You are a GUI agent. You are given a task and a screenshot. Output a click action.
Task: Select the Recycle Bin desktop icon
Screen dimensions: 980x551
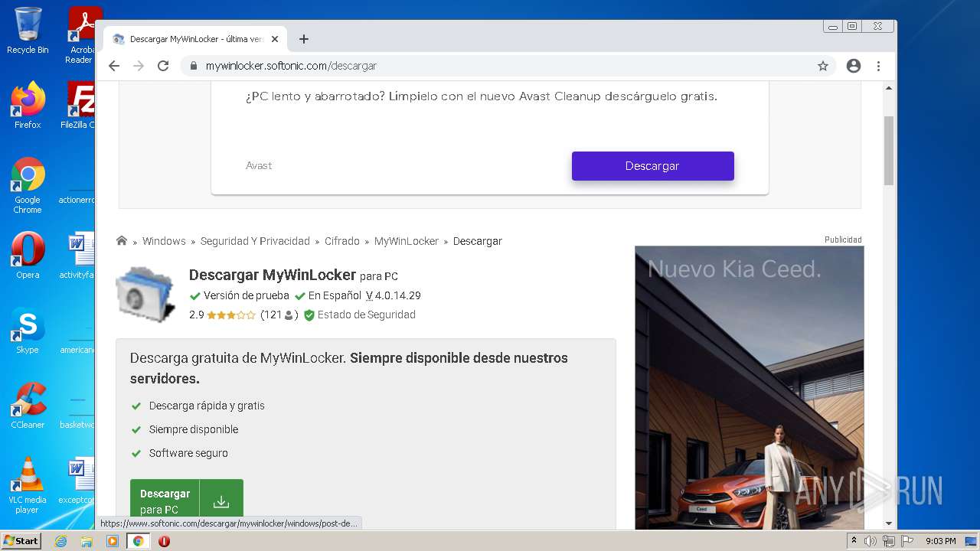coord(28,31)
